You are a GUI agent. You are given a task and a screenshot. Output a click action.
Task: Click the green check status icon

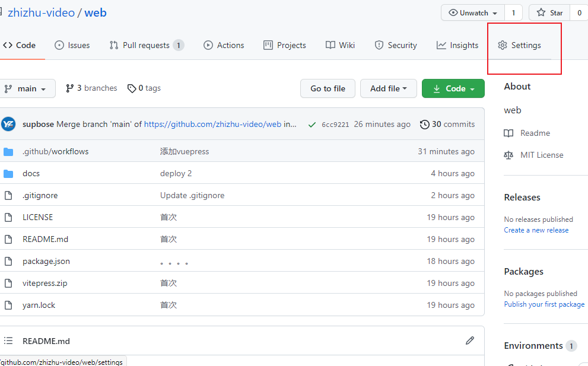tap(312, 125)
